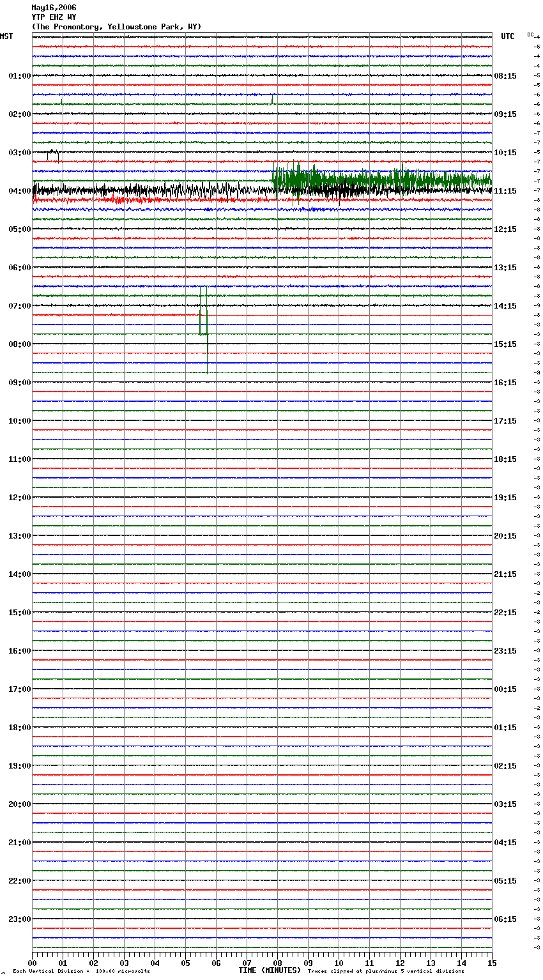
Task: Click the station code "YTP EHZ WY"
Action: pos(54,17)
